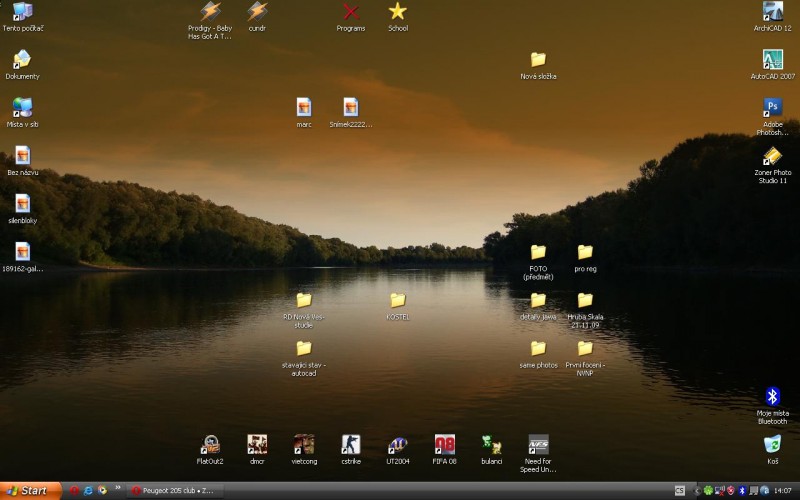Launch the cstrike shortcut
This screenshot has height=500, width=800.
(350, 444)
